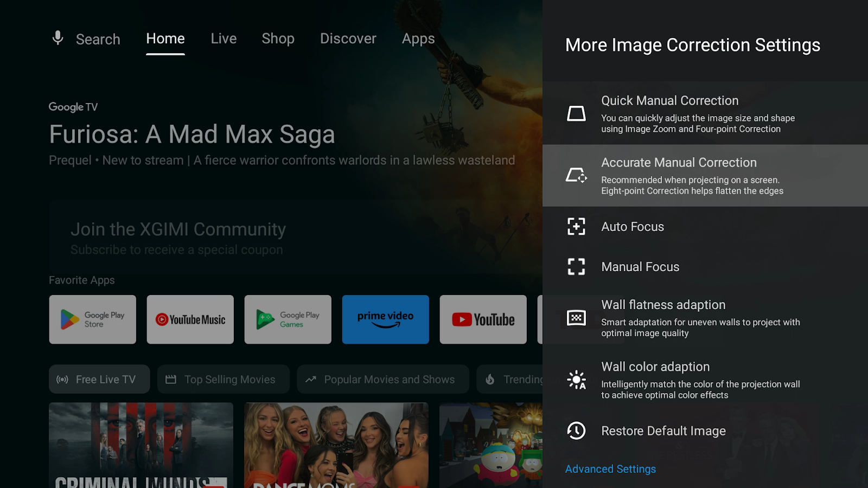Open the Apps tab
Screen dimensions: 868x488
click(418, 39)
